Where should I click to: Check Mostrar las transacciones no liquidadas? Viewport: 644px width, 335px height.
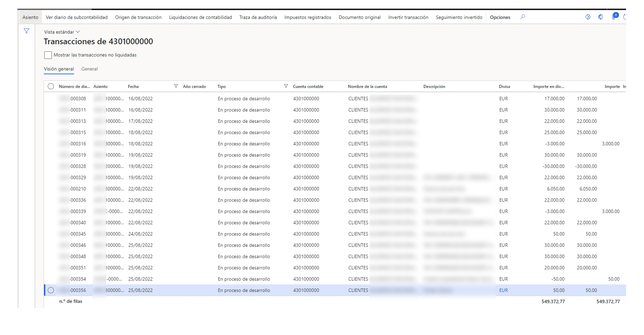coord(48,55)
